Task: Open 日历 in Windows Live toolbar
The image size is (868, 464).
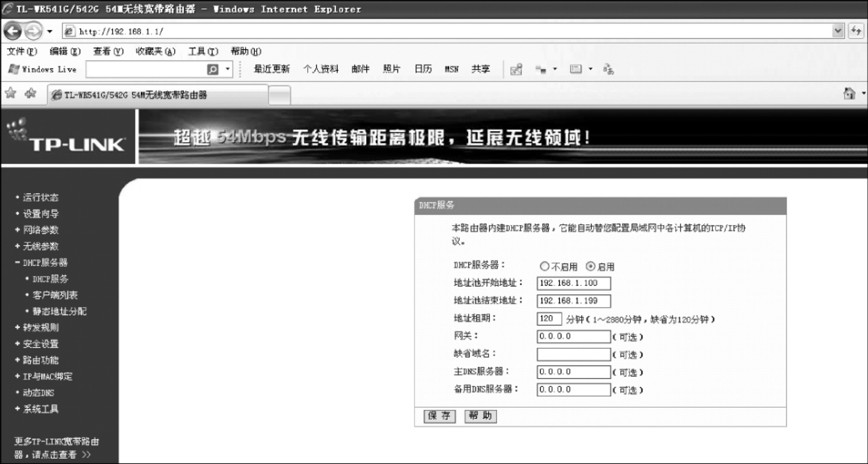Action: click(423, 69)
